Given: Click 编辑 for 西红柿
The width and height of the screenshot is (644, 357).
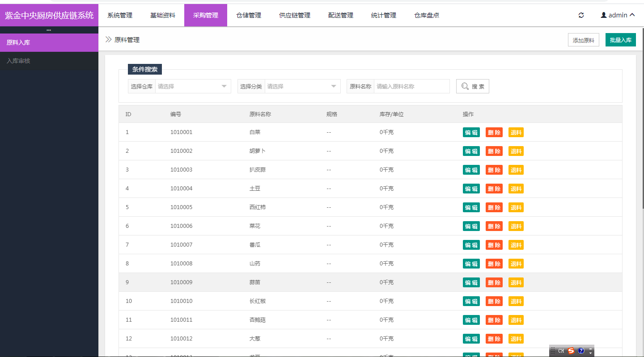Looking at the screenshot, I should point(471,207).
